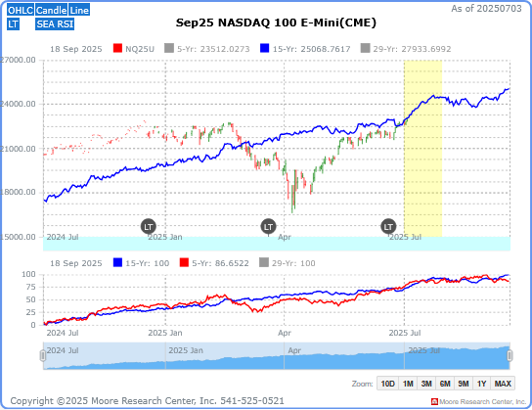Grab the left navigator range handle
The width and height of the screenshot is (532, 410).
tap(43, 356)
